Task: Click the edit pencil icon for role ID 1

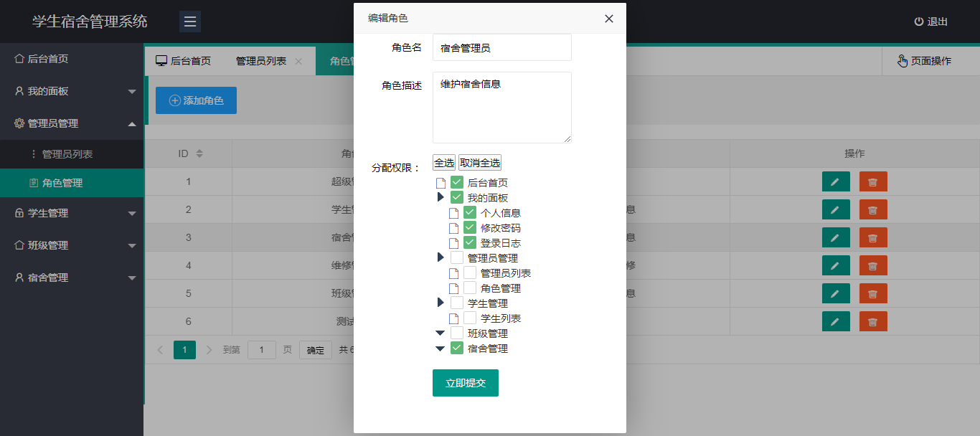Action: pyautogui.click(x=835, y=181)
